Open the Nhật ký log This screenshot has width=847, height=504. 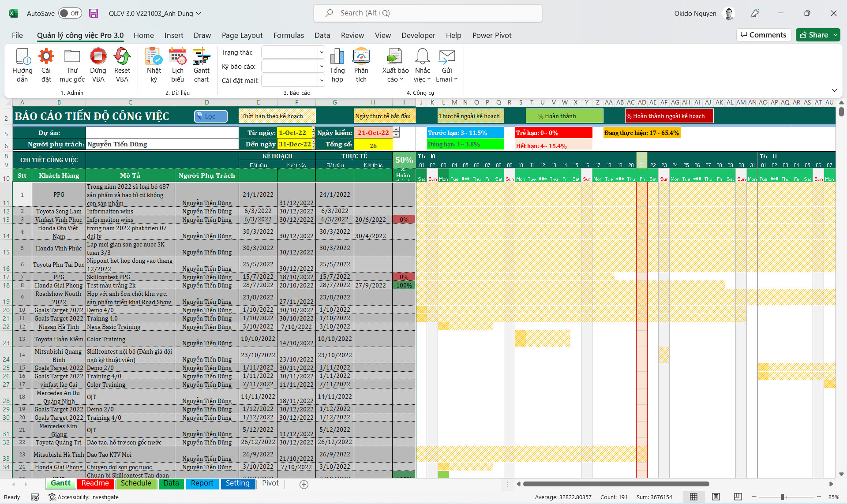tap(154, 64)
